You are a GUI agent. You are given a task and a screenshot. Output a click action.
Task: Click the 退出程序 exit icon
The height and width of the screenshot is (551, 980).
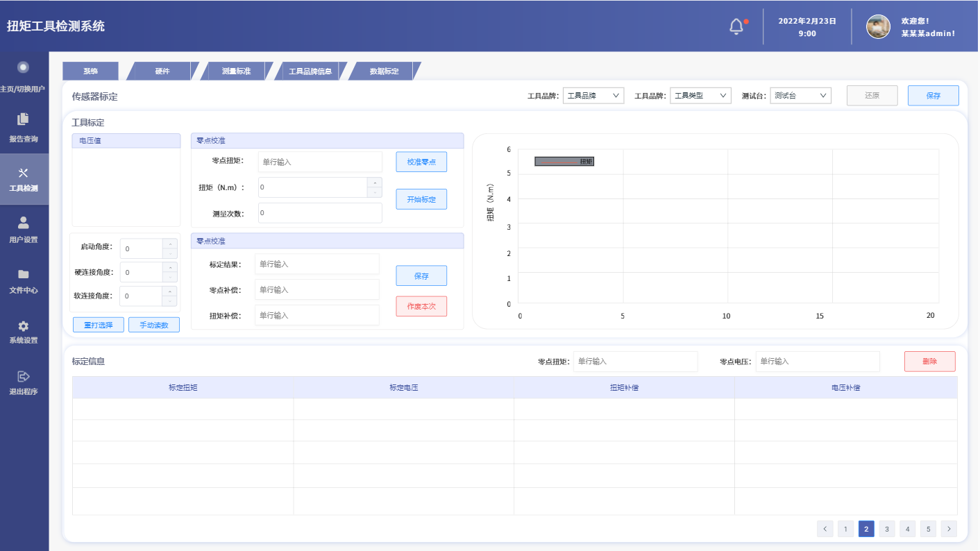pos(24,376)
